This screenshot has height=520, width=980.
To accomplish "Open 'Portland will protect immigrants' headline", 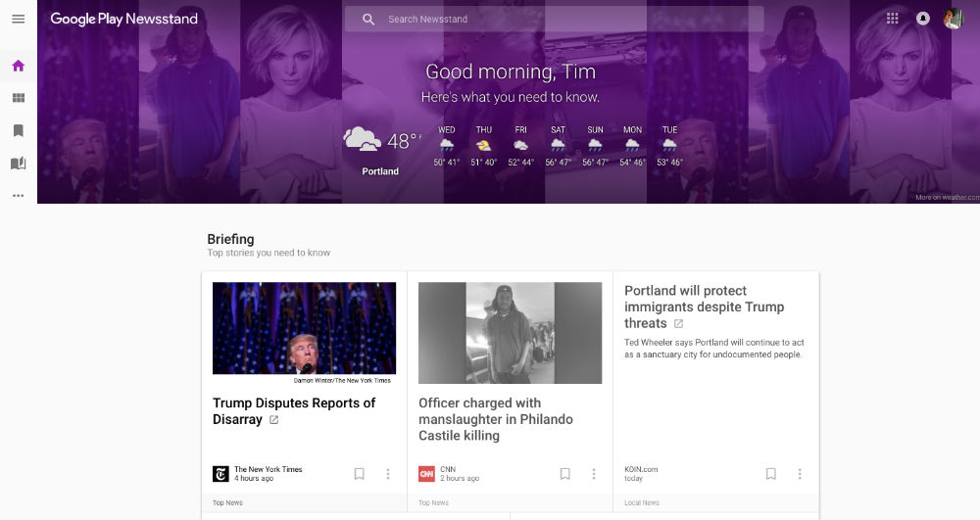I will click(x=704, y=307).
